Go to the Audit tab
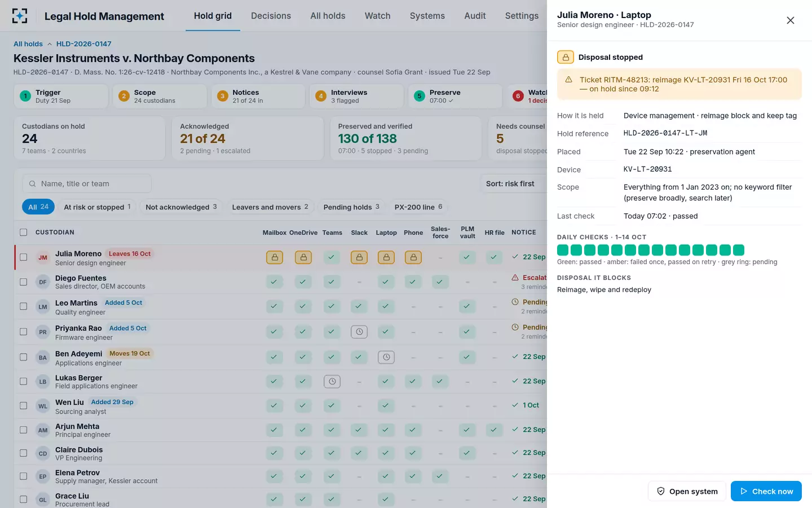Viewport: 812px width, 508px height. click(x=475, y=16)
